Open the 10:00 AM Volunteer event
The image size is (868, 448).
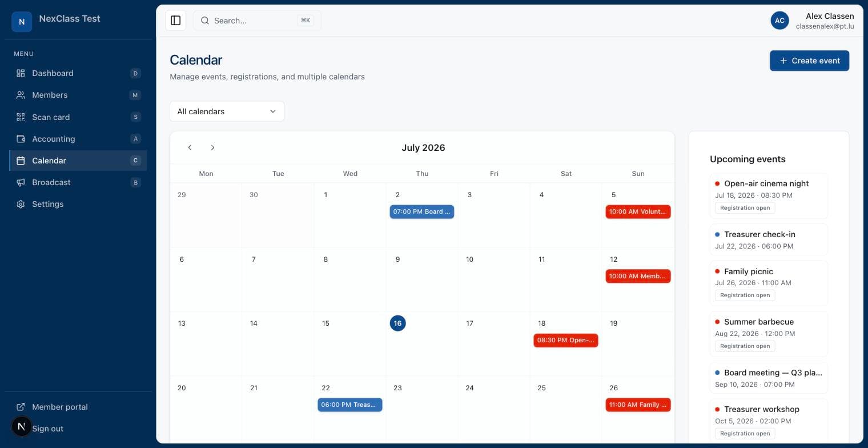coord(638,211)
